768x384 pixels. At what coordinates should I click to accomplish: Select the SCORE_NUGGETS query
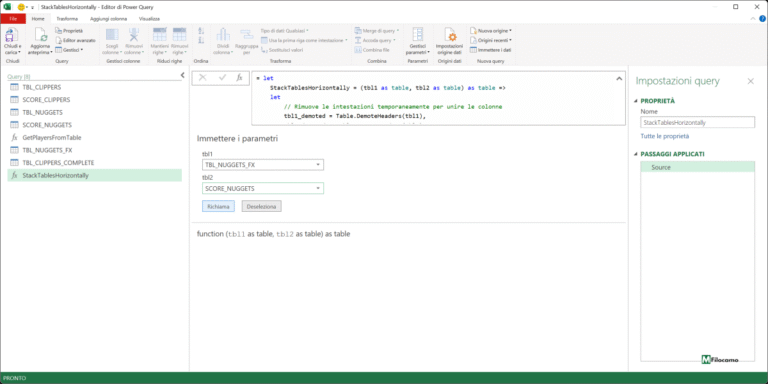pos(95,125)
